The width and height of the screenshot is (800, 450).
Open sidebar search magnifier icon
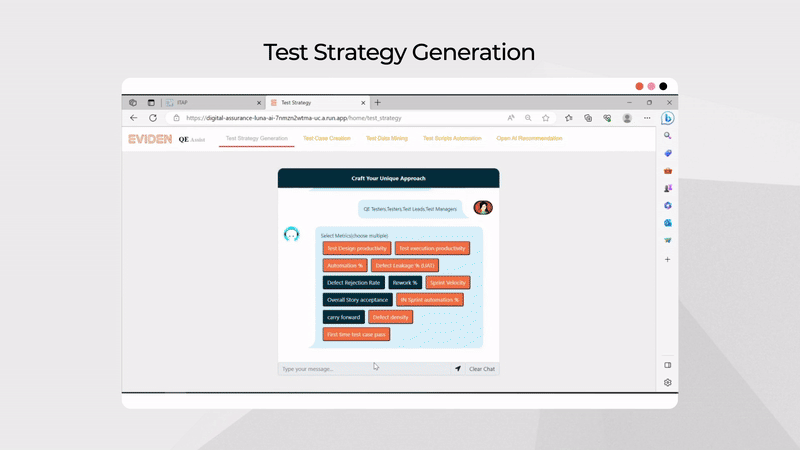pyautogui.click(x=667, y=136)
